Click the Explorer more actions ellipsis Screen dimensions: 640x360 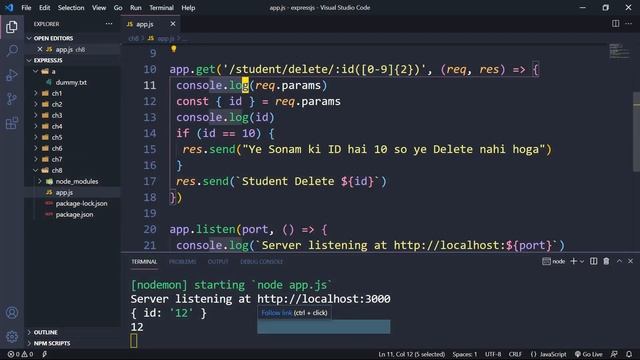[x=109, y=24]
